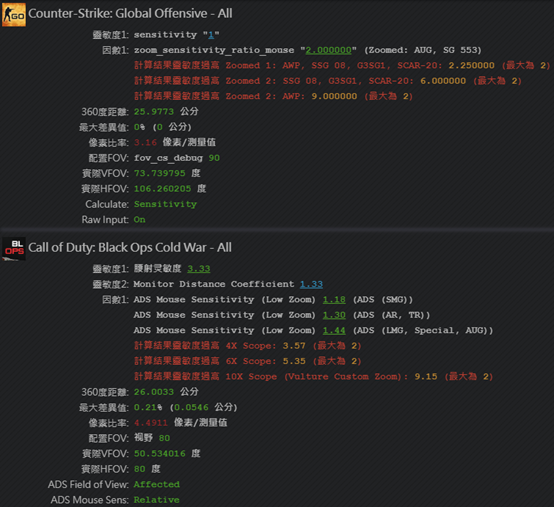
Task: Click the ADS Field of View value Affected
Action: pos(157,485)
